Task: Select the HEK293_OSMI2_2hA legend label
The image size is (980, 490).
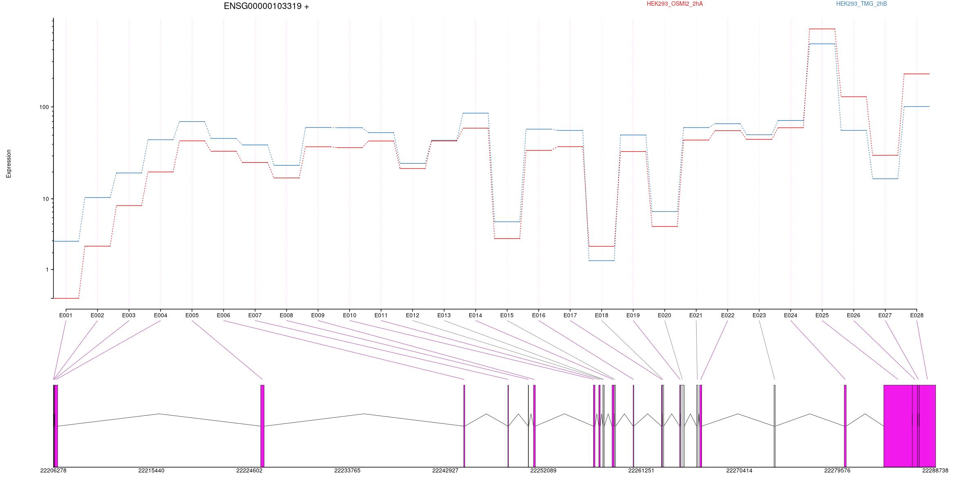Action: (x=675, y=4)
